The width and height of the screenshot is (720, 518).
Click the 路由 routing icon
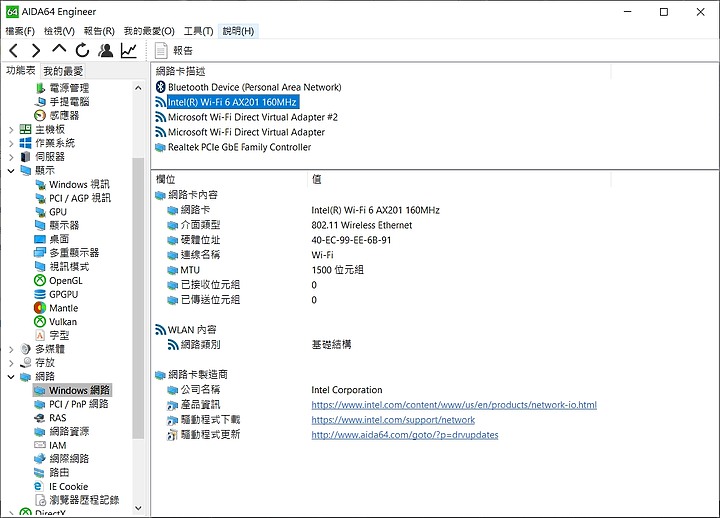click(40, 472)
